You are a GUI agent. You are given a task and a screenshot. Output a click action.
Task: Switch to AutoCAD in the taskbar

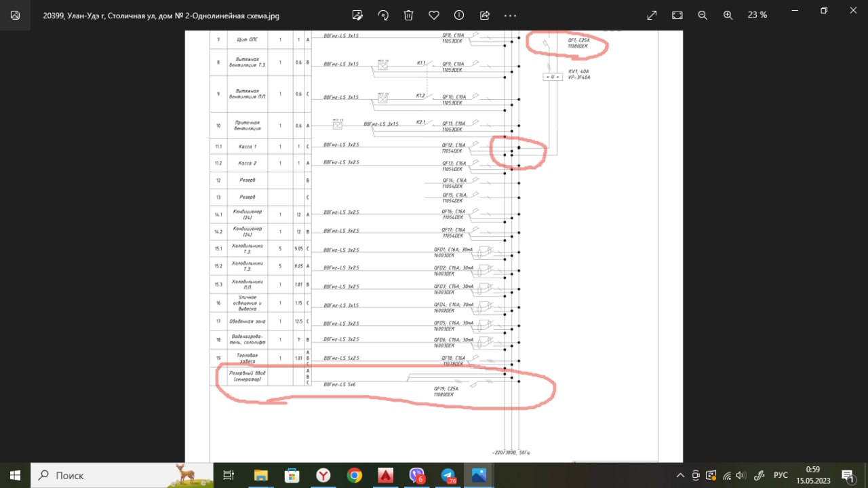pyautogui.click(x=386, y=475)
